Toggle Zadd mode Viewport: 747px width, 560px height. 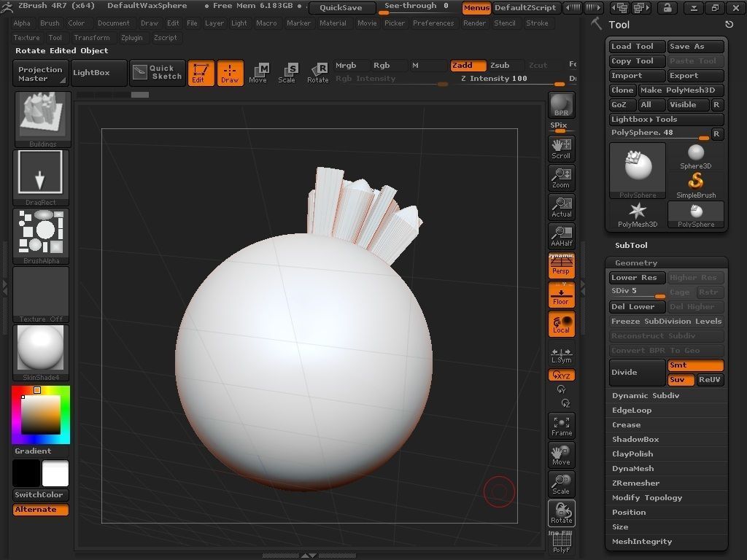468,65
